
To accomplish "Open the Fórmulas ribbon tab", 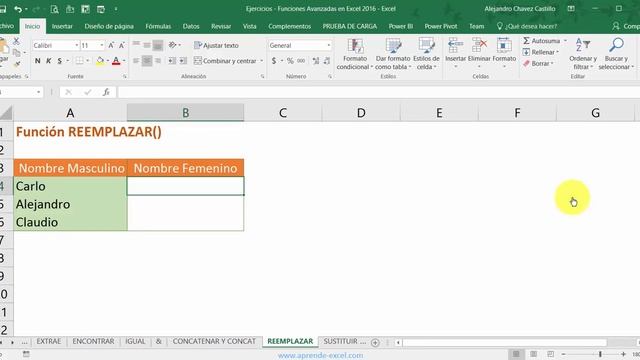I will (158, 26).
